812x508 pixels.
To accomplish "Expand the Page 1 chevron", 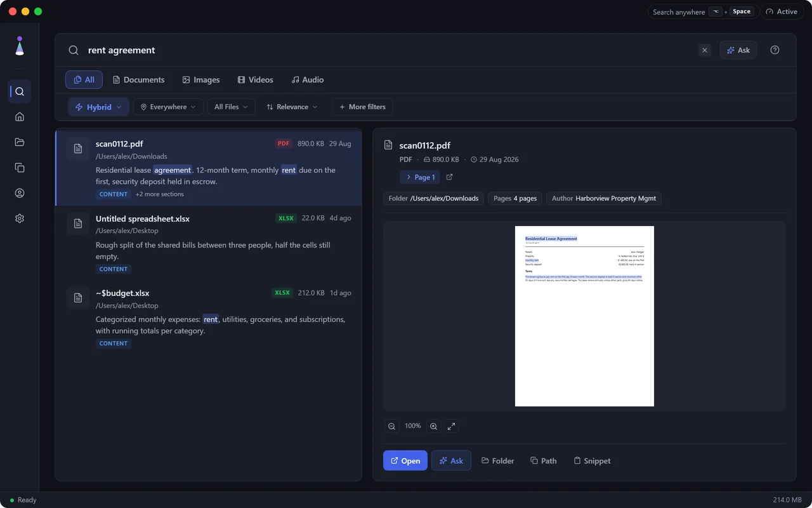I will pos(420,177).
